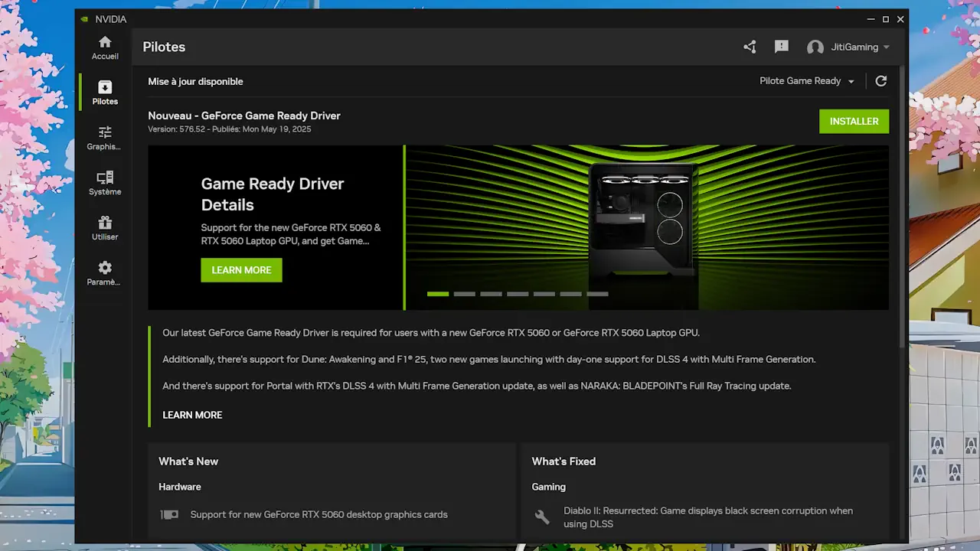980x551 pixels.
Task: Open the Utiliser rewards section
Action: point(105,228)
